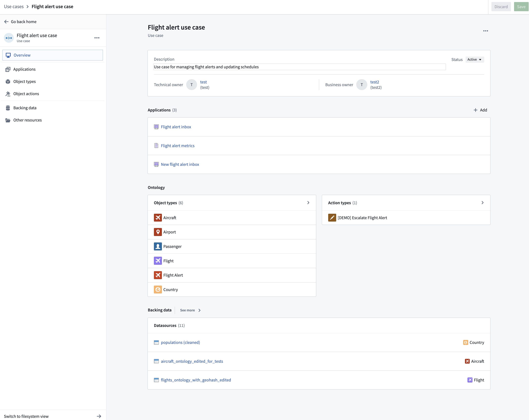Click the Escalate Flight Alert action pencil icon

click(332, 218)
